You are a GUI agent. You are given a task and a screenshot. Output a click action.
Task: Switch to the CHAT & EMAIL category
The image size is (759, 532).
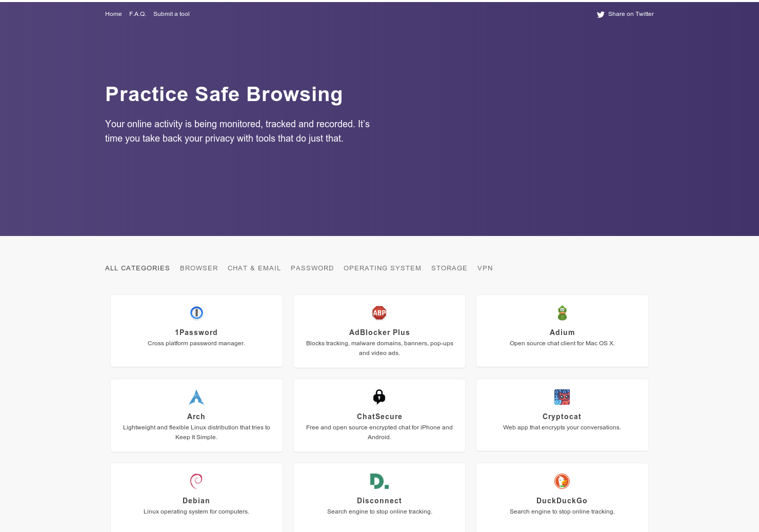[x=254, y=268]
